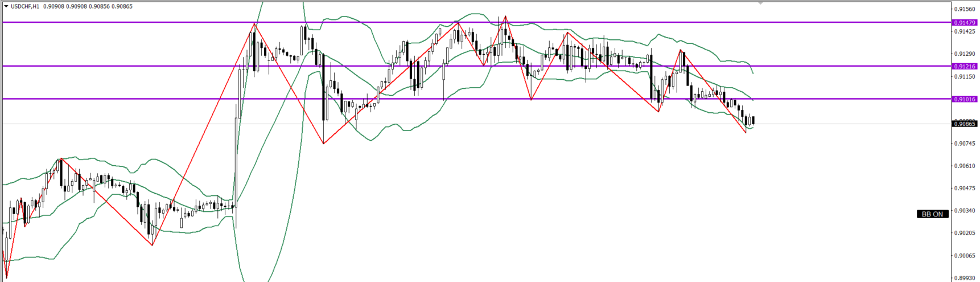Click the 0.90745 tick on price axis
Screen dimensions: 980x282
[964, 144]
